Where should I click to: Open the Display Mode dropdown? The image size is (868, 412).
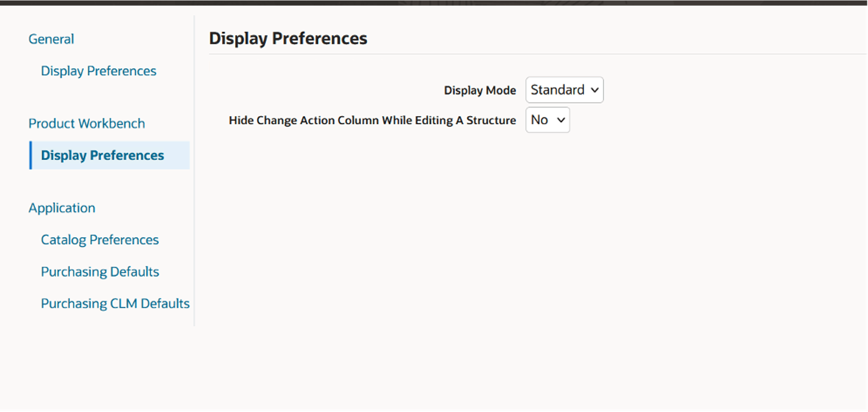tap(564, 90)
